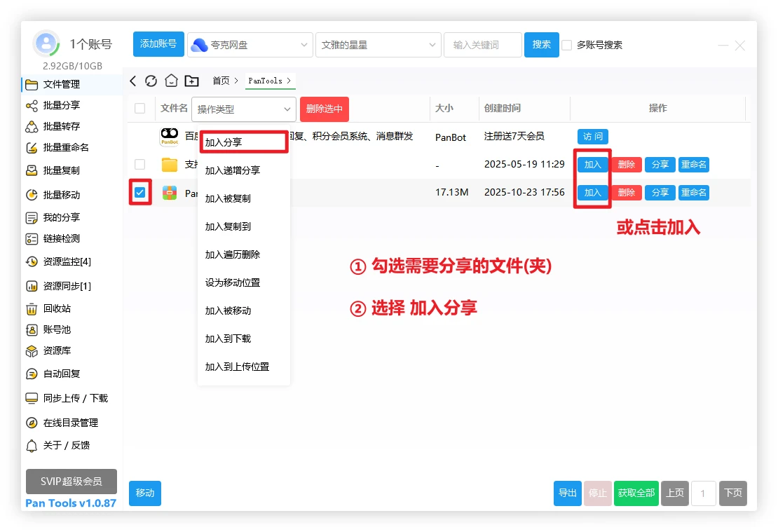Click the home icon in navigation bar
This screenshot has height=532, width=778.
click(x=171, y=81)
